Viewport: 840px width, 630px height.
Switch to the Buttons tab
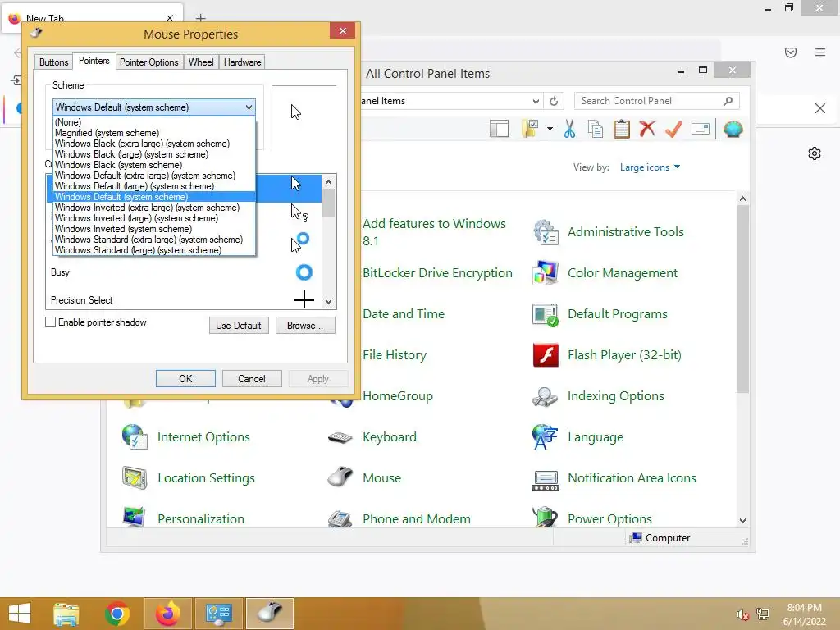[x=53, y=62]
